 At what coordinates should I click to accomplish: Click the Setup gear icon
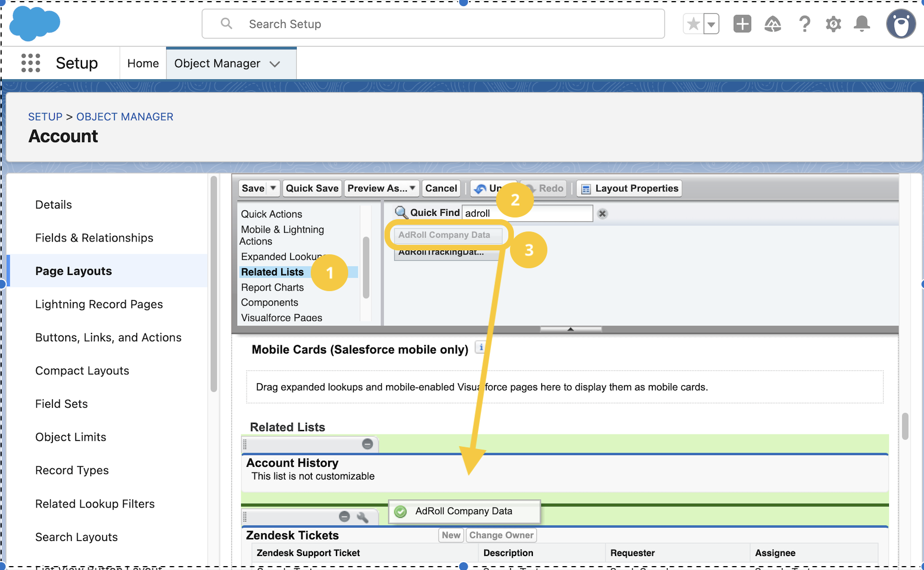833,24
